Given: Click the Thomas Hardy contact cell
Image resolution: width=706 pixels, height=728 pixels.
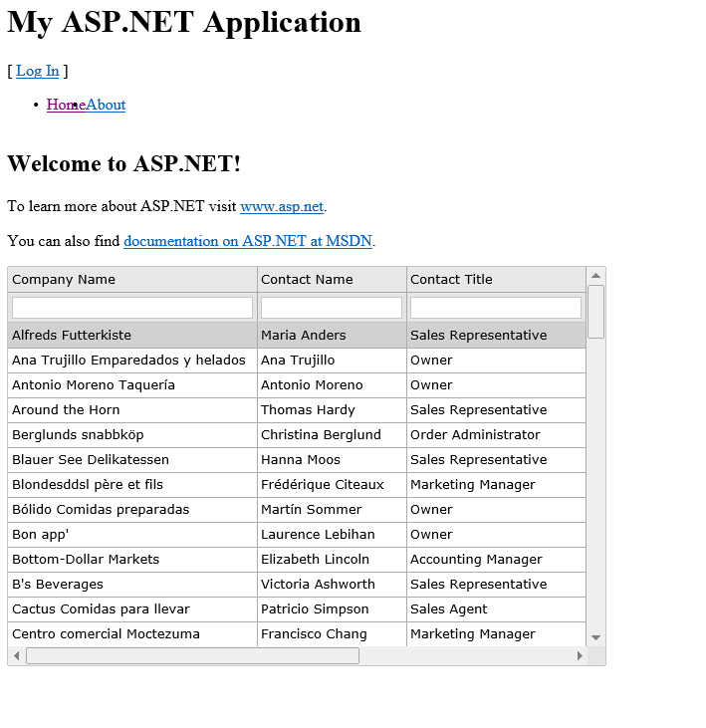Looking at the screenshot, I should tap(332, 410).
